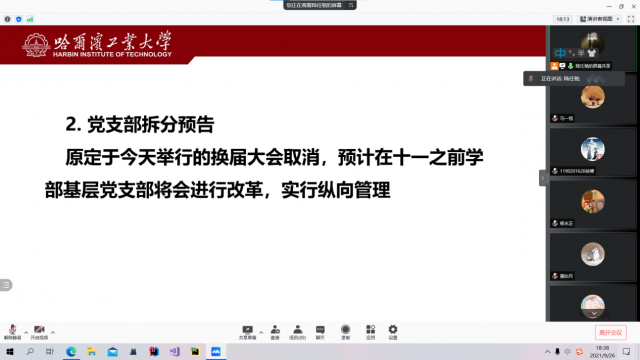Screen dimensions: 640x360
Task: Open the Chat panel icon
Action: [320, 332]
